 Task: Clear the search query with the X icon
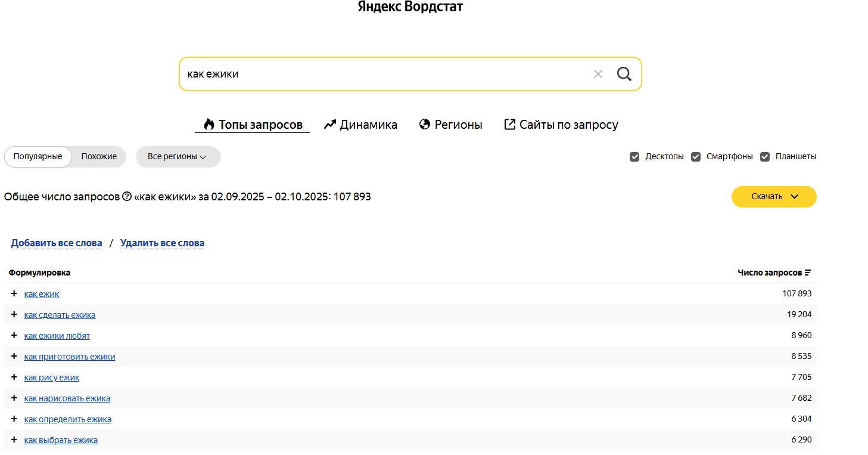pyautogui.click(x=598, y=74)
